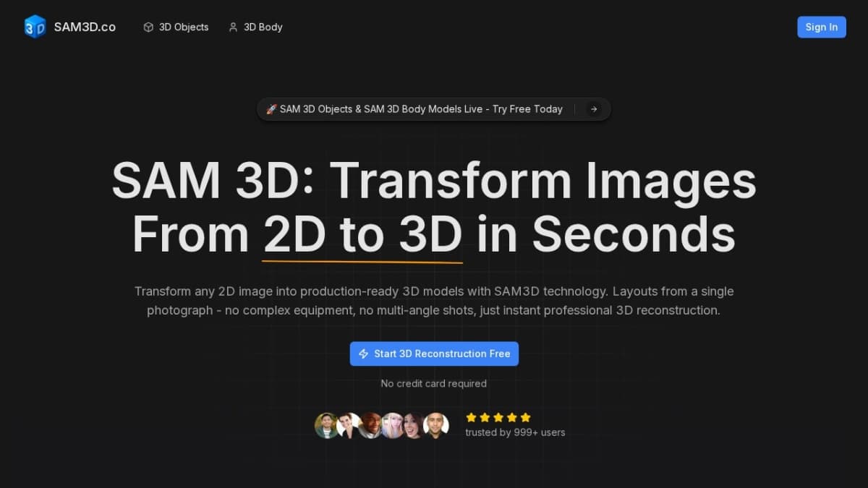Image resolution: width=868 pixels, height=488 pixels.
Task: Click the middle star of the rating row
Action: [x=498, y=417]
